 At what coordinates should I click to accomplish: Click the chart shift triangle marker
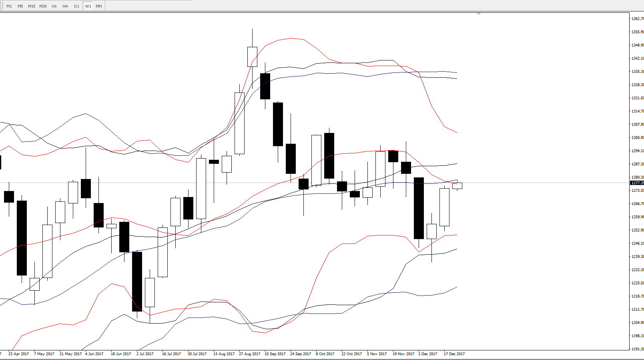[x=479, y=14]
